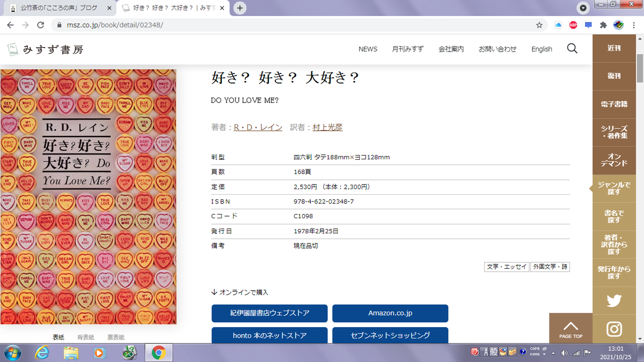Open network signal tray icon
The width and height of the screenshot is (644, 362).
(576, 353)
